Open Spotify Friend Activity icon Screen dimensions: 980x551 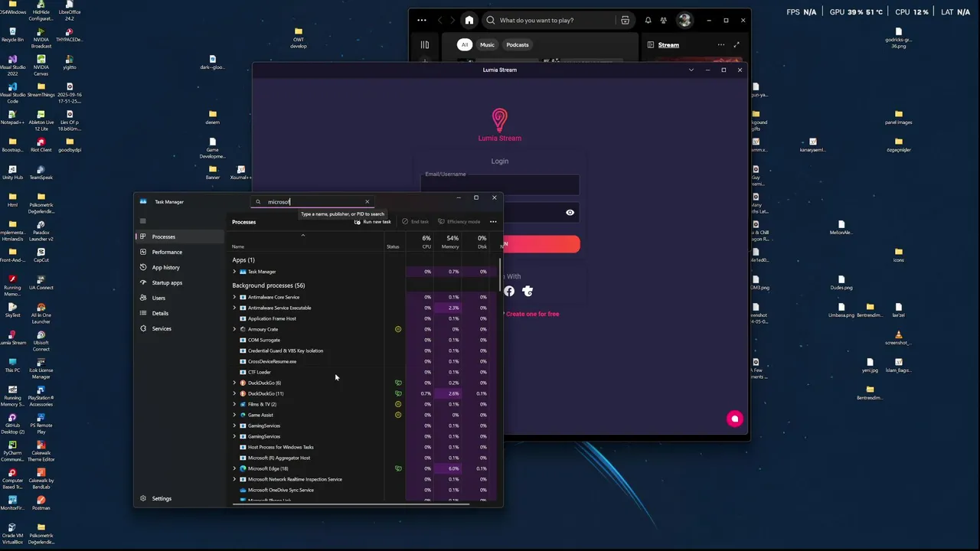(x=664, y=21)
